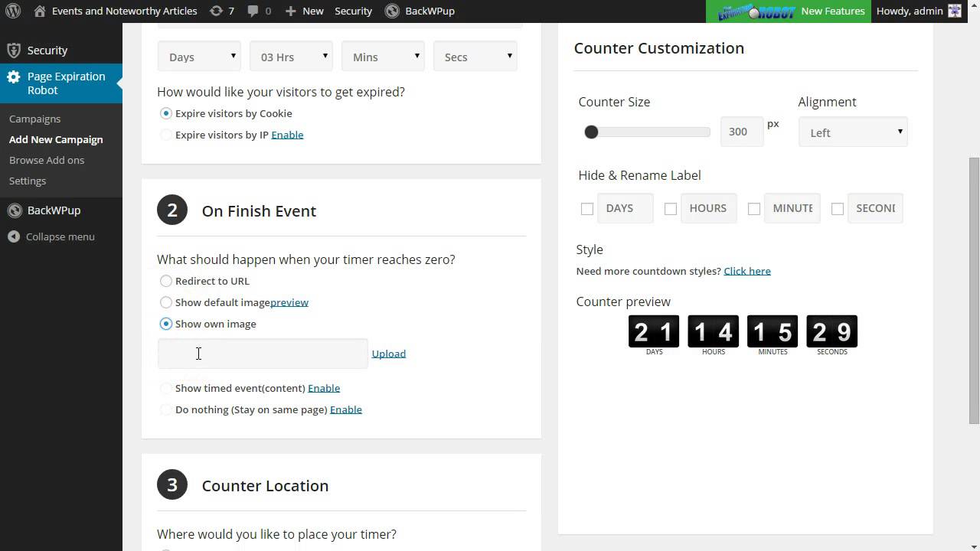Click the Collapse menu arrow icon

coord(13,236)
